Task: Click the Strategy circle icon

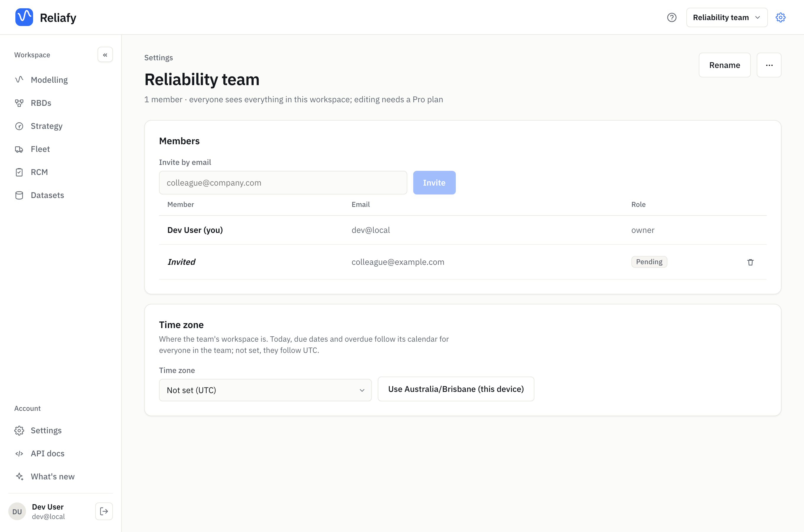Action: (19, 126)
